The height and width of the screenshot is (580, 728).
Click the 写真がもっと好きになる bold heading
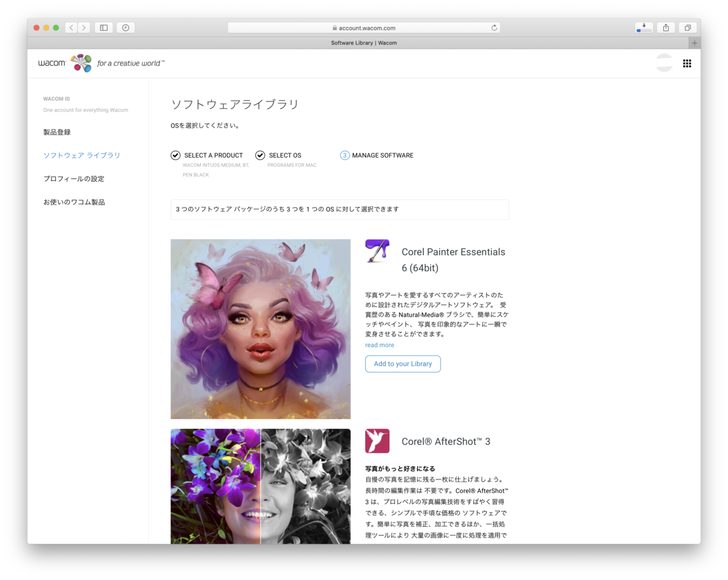coord(400,469)
